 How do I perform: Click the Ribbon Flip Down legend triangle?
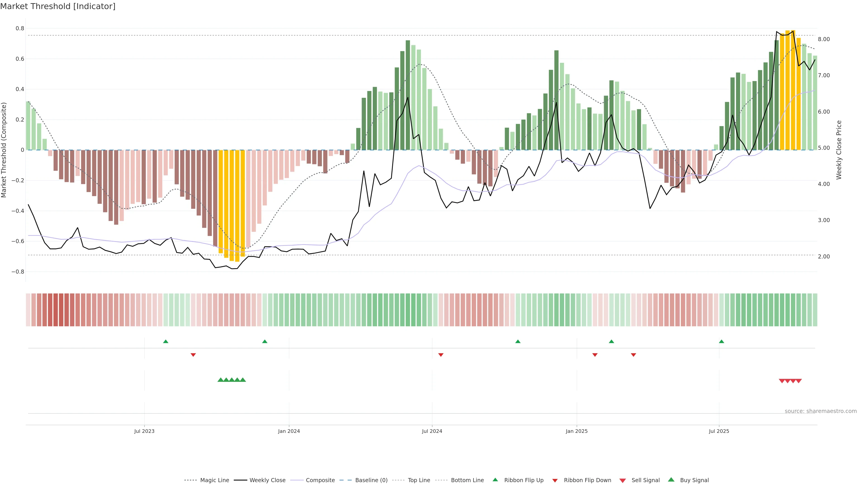(x=555, y=481)
